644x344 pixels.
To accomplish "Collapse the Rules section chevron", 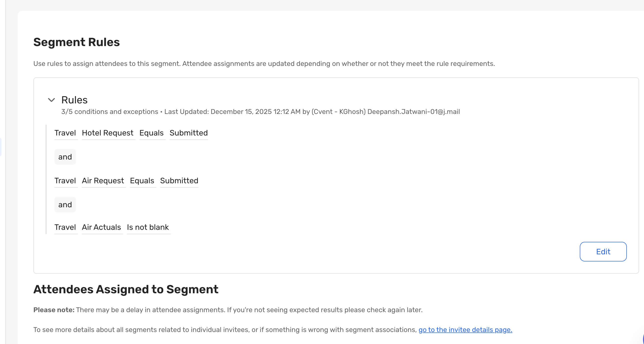I will [x=51, y=100].
